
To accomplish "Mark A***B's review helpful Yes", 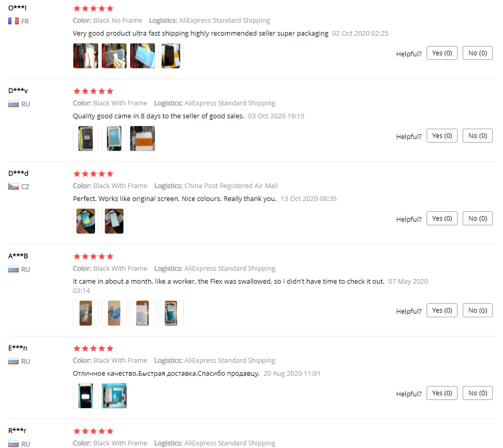I will pyautogui.click(x=442, y=311).
